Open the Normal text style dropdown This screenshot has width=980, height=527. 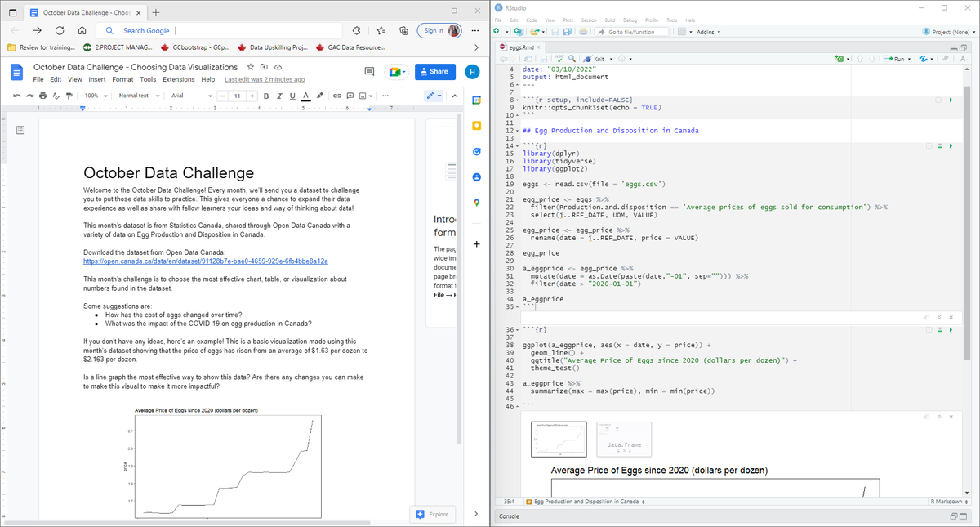(138, 96)
